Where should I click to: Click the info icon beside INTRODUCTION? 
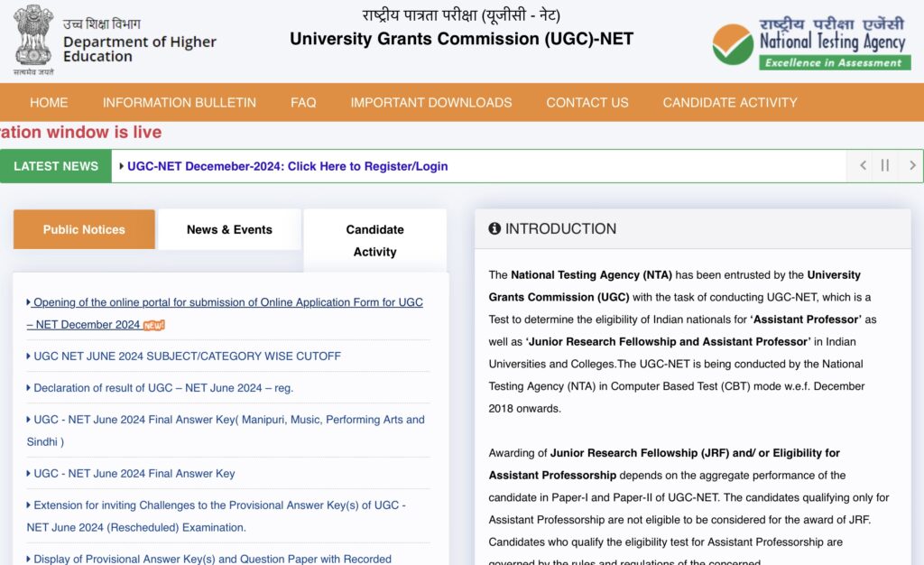click(x=494, y=228)
